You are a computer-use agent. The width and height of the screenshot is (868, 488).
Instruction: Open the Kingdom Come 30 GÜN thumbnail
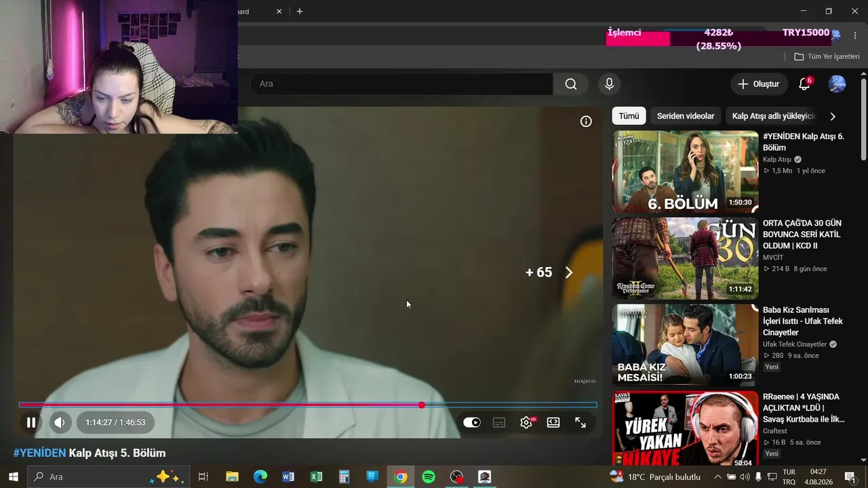point(686,258)
